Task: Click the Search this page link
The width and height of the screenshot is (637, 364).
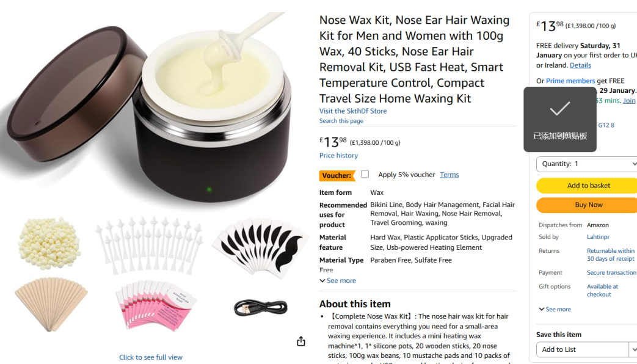Action: coord(341,121)
